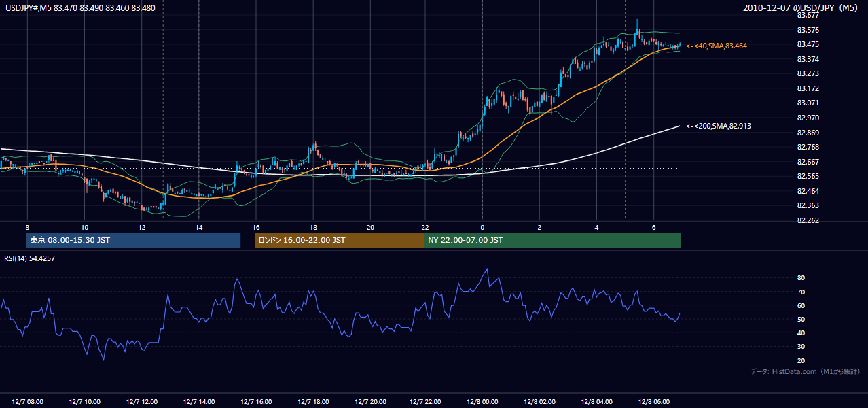Click the 12/7 16:00 time axis label

[x=255, y=402]
